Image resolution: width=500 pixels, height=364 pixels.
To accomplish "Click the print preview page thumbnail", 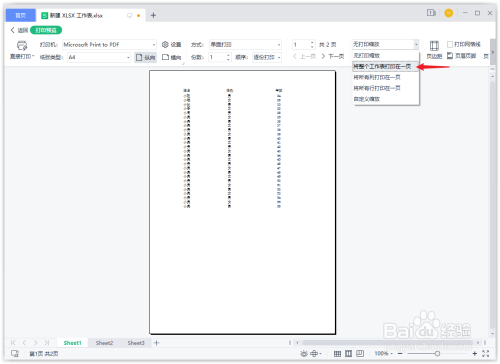I will (242, 202).
